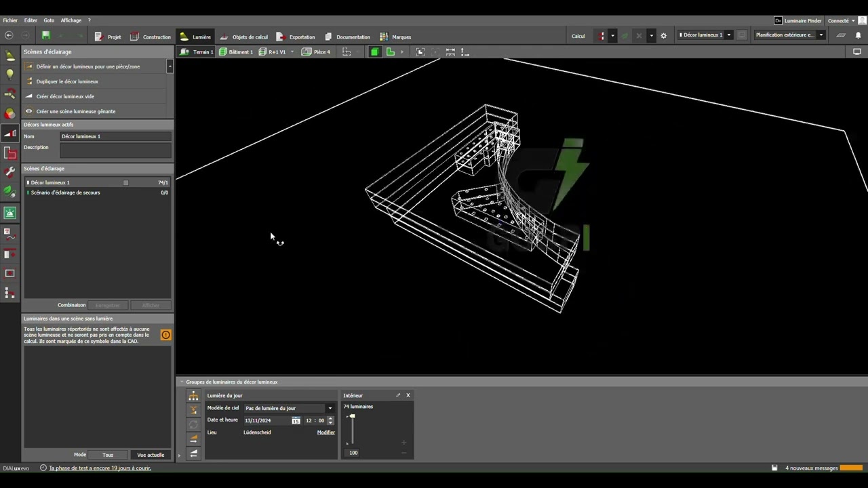Click the monitor display icon below the bell

pyautogui.click(x=857, y=52)
